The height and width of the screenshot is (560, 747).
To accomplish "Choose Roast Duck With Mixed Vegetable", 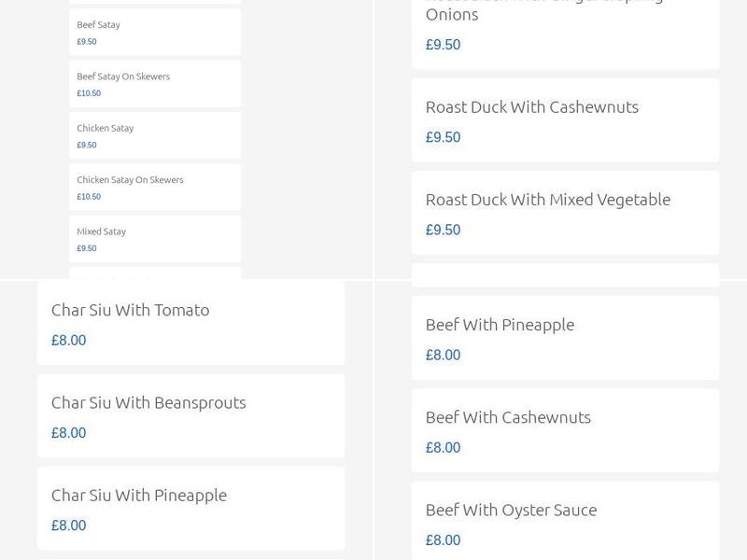I will pos(547,200).
